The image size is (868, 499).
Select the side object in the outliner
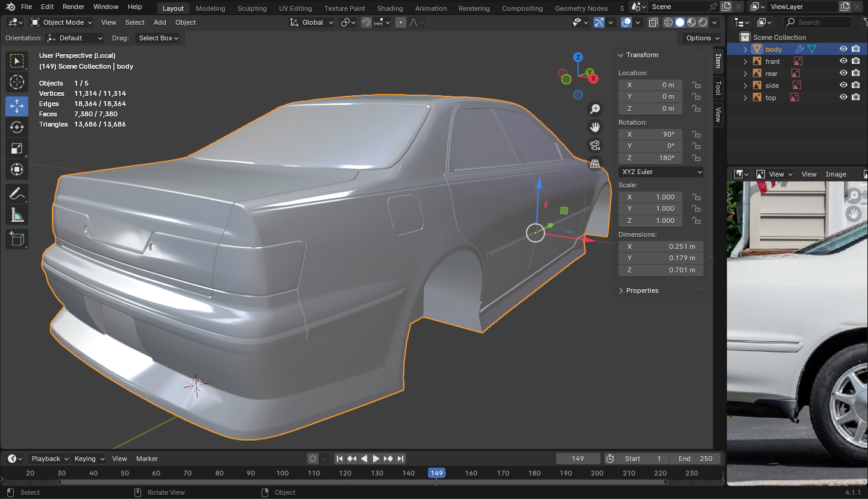click(x=772, y=86)
